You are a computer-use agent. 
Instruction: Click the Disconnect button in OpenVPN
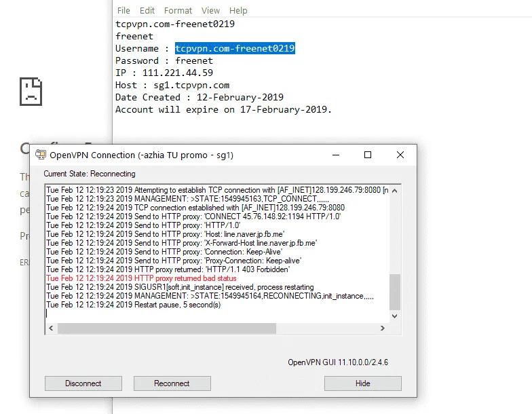pyautogui.click(x=83, y=383)
